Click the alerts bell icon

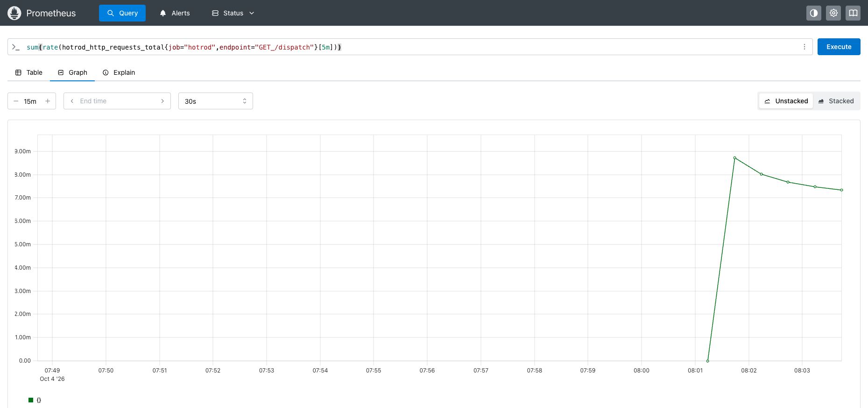[x=163, y=13]
